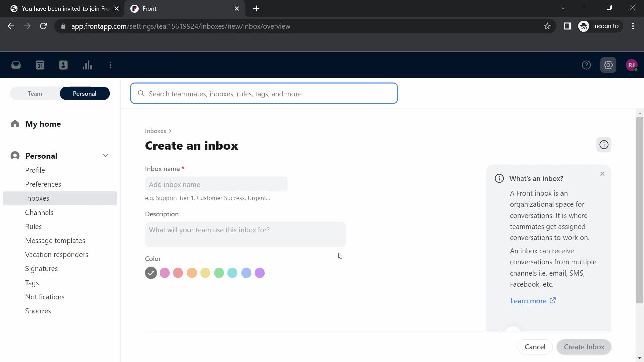Bookmark this page with the star icon

[x=547, y=26]
